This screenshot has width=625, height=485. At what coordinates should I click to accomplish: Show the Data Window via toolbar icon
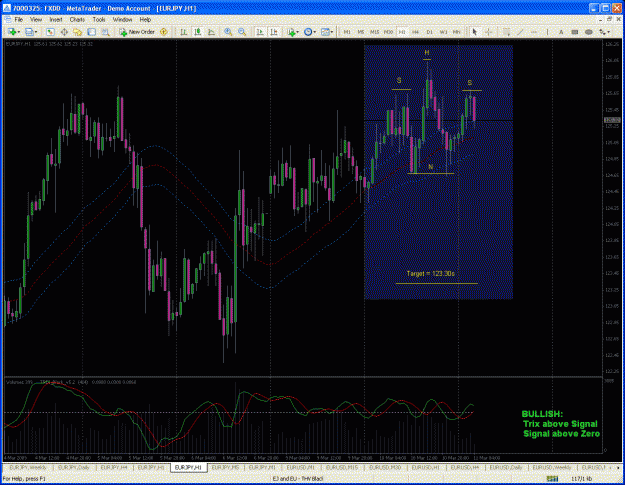(64, 32)
